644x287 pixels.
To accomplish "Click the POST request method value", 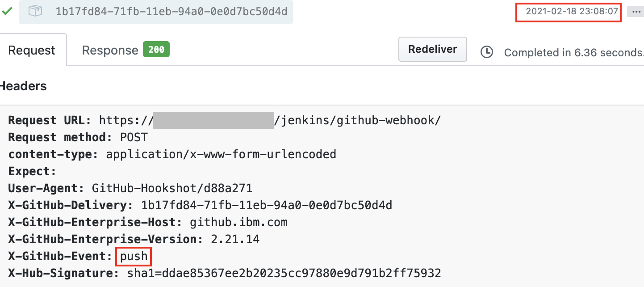I will 134,137.
